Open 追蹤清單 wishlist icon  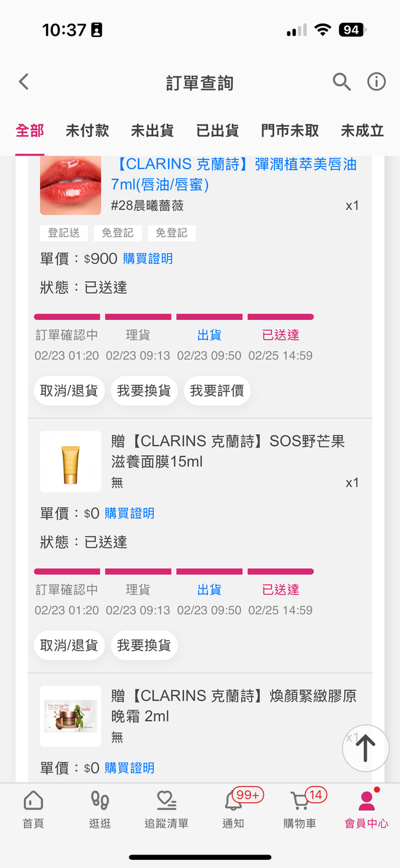pyautogui.click(x=166, y=801)
